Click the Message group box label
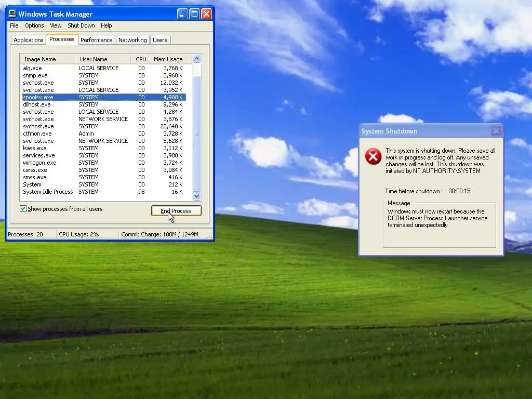The height and width of the screenshot is (399, 532). coord(398,203)
